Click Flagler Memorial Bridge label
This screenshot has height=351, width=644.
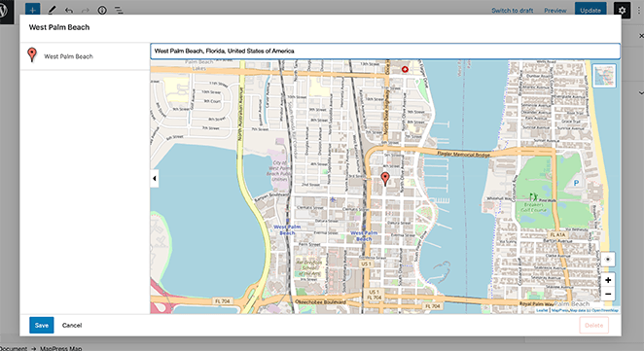463,155
